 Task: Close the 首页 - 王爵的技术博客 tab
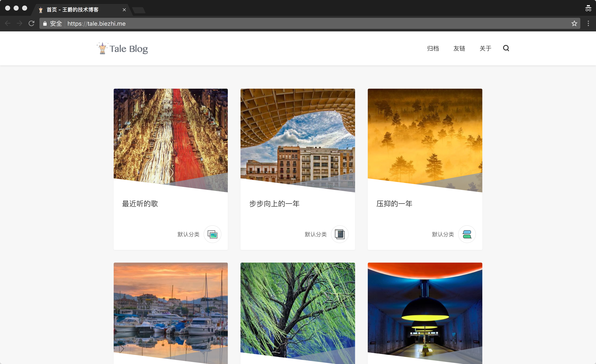[124, 10]
